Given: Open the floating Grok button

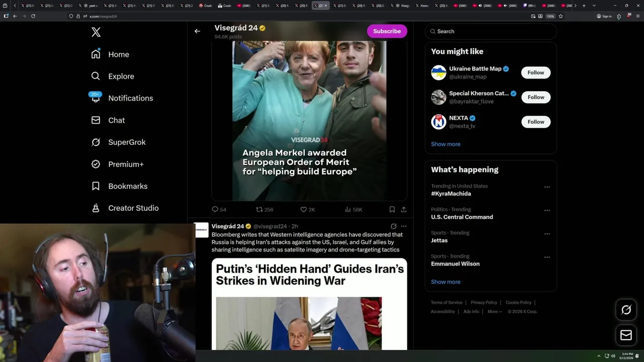Looking at the screenshot, I should click(x=626, y=310).
